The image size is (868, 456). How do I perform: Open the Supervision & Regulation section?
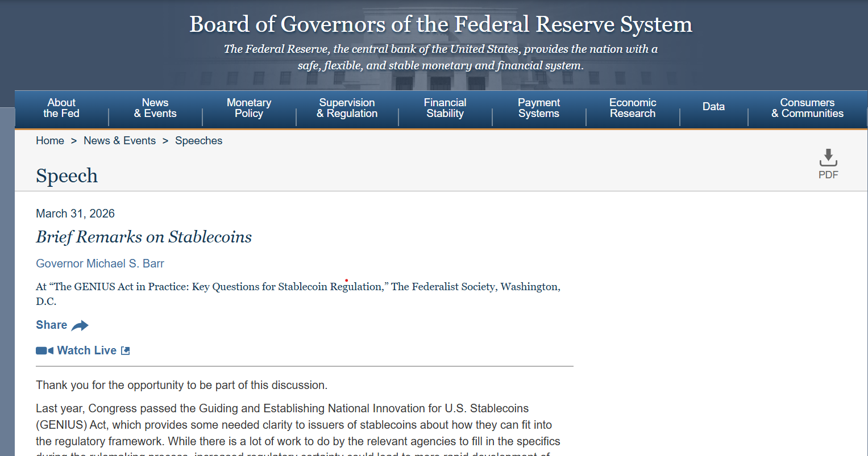[347, 108]
